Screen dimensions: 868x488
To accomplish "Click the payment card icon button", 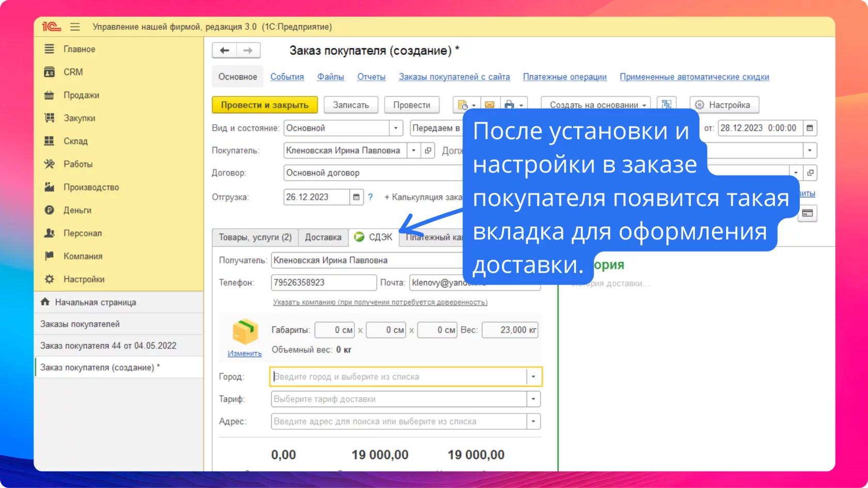I will click(807, 213).
